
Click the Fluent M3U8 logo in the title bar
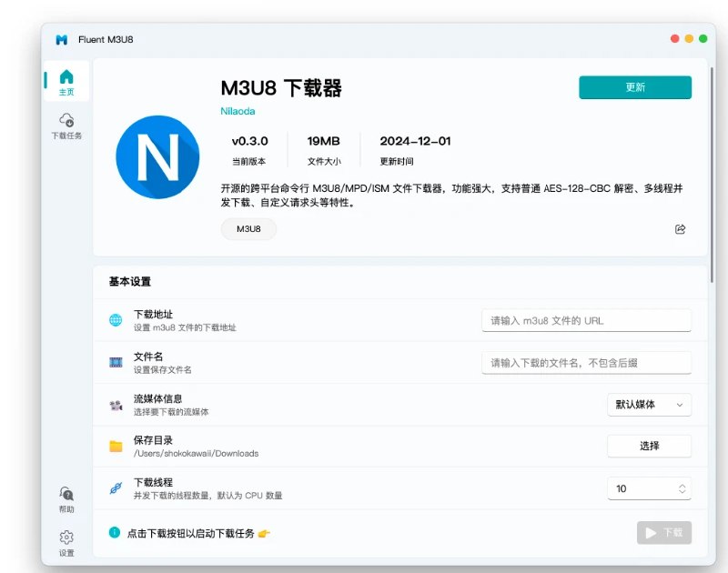(60, 38)
